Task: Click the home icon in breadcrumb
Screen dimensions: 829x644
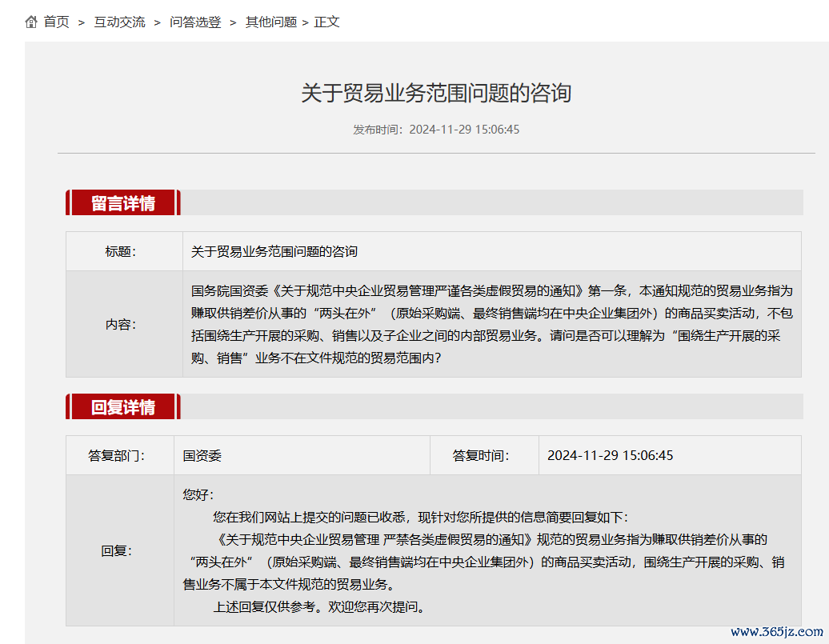Action: click(31, 22)
